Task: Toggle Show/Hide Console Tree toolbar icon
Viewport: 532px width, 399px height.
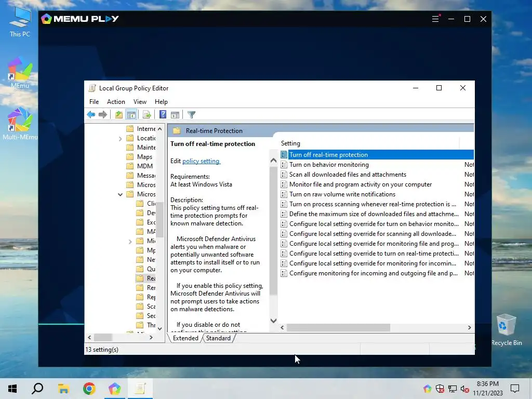Action: tap(131, 115)
